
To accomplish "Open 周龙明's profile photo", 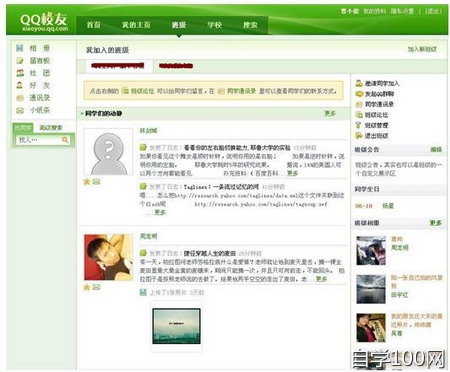I will pyautogui.click(x=108, y=257).
